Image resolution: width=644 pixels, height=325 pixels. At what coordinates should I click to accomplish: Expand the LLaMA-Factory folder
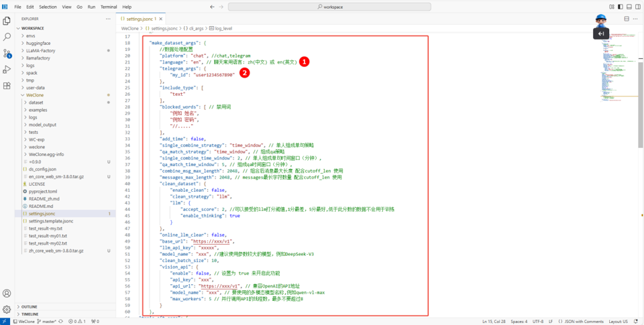click(40, 50)
